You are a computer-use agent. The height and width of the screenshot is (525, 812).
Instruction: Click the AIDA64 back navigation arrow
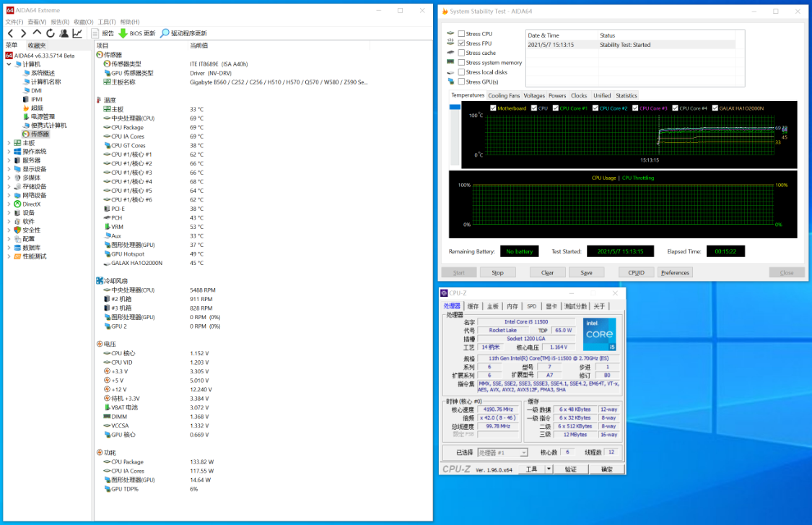[10, 33]
